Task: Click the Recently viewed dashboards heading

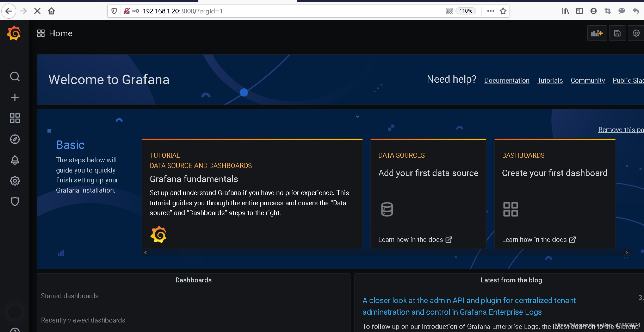Action: pyautogui.click(x=83, y=320)
